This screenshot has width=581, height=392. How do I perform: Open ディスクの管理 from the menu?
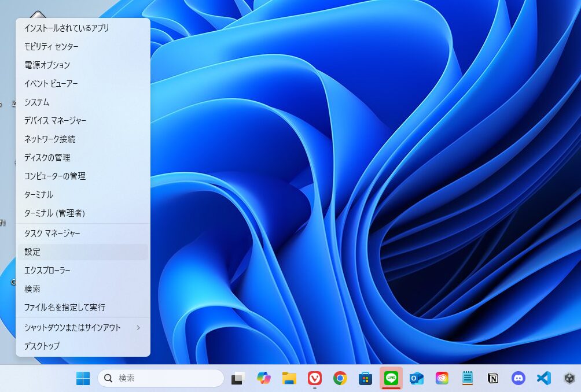[47, 158]
